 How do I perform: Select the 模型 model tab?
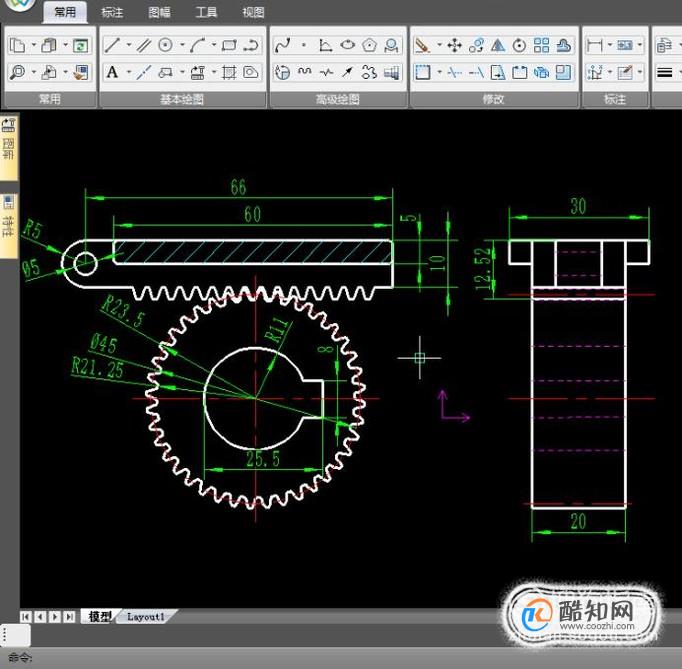pyautogui.click(x=100, y=616)
